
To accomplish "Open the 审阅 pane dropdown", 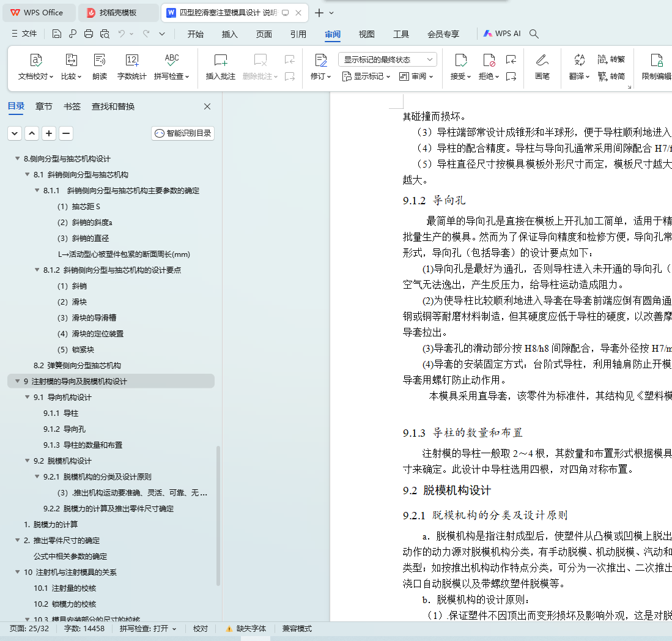I will click(416, 76).
